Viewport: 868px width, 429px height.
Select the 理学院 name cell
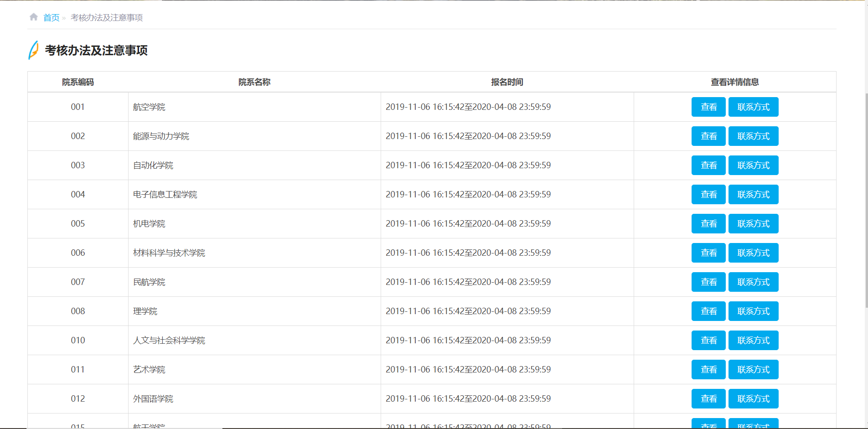pyautogui.click(x=254, y=311)
